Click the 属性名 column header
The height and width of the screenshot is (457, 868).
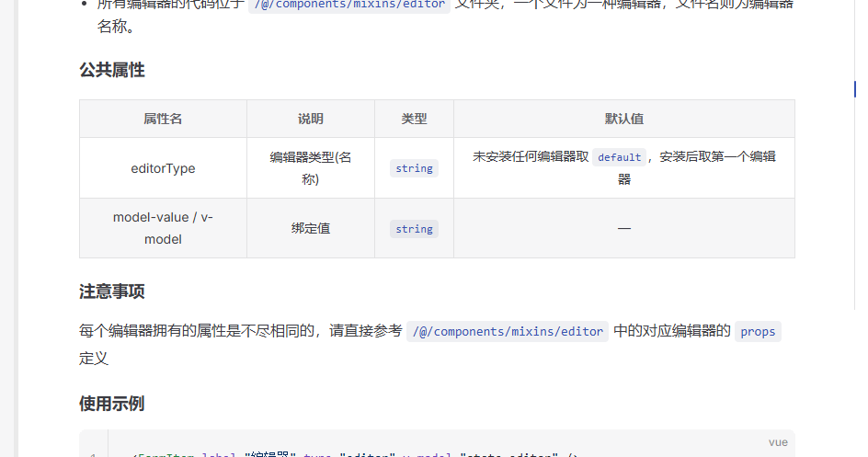pyautogui.click(x=163, y=120)
